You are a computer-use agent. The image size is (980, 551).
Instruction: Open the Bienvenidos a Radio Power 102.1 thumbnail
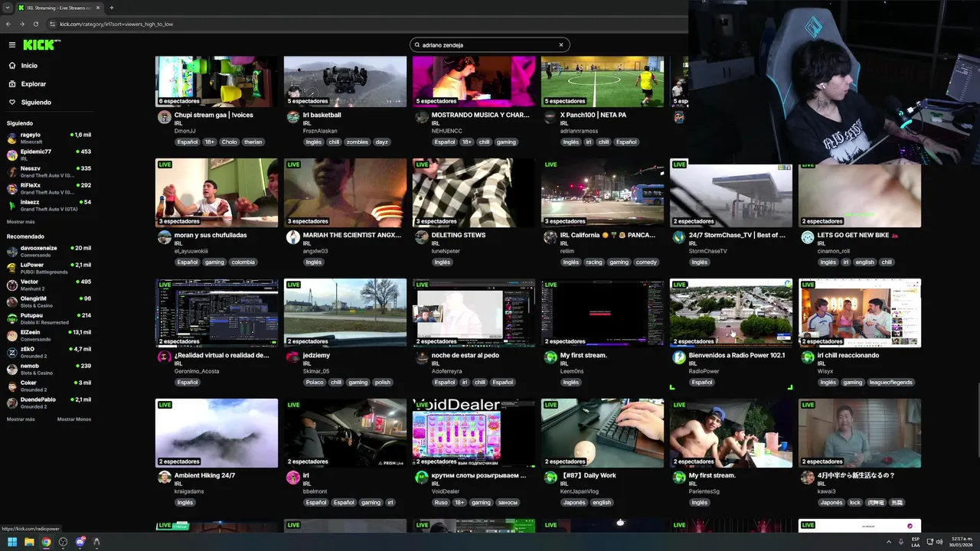[x=731, y=313]
